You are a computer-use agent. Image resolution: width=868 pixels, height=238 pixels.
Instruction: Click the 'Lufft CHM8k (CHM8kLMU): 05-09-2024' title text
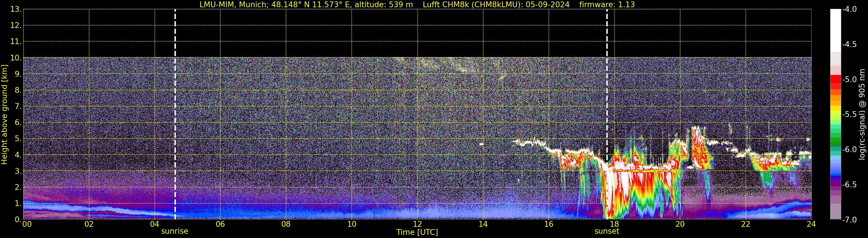point(496,5)
